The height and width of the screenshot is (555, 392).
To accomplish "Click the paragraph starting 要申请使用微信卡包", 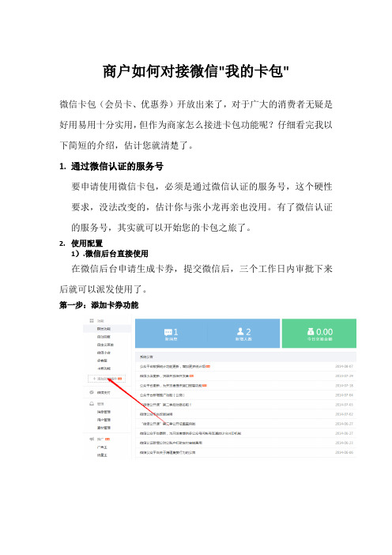I will pos(202,206).
